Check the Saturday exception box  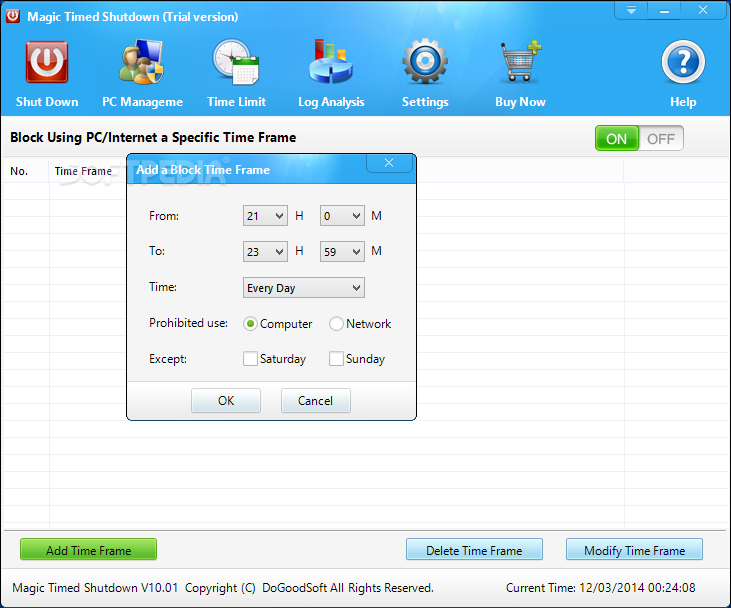(x=250, y=359)
